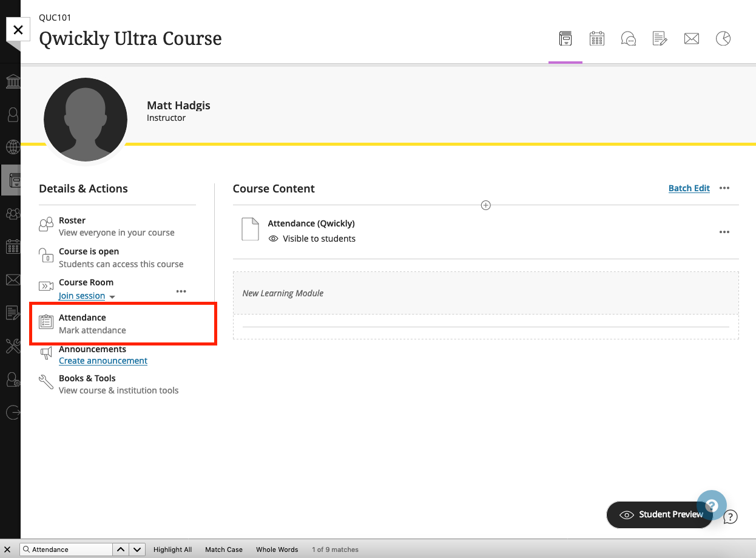Open the sidebar Calendar icon
Screen dimensions: 756x558
click(12, 246)
